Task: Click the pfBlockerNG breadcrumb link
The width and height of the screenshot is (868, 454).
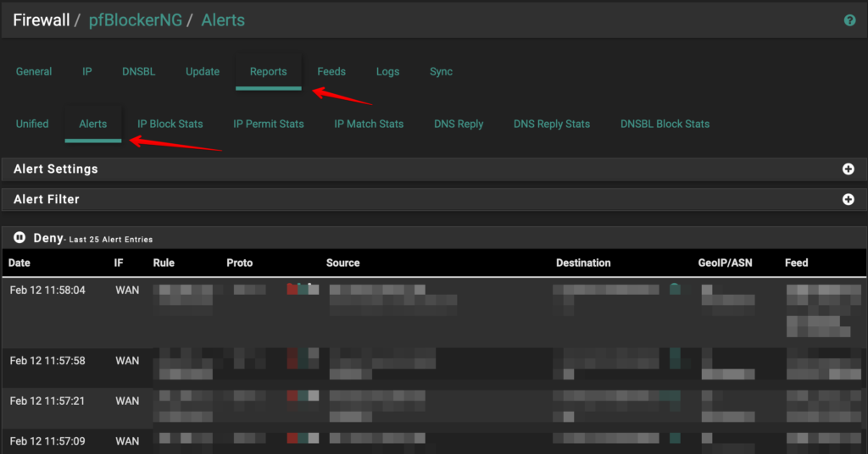Action: point(135,20)
